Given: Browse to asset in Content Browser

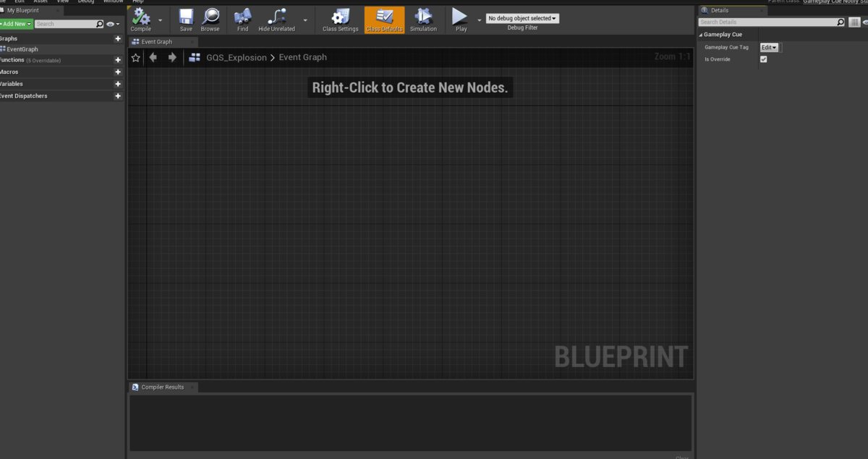Looking at the screenshot, I should click(210, 20).
